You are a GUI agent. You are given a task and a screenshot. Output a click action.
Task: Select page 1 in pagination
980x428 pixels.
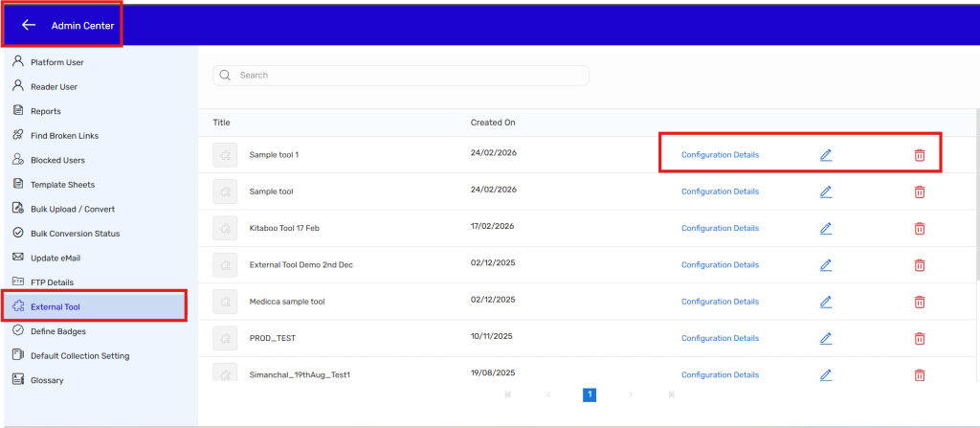590,394
